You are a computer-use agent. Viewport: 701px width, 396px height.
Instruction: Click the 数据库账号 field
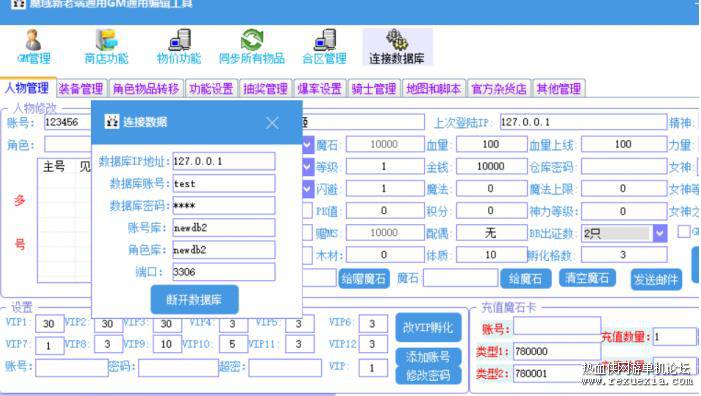pyautogui.click(x=224, y=183)
